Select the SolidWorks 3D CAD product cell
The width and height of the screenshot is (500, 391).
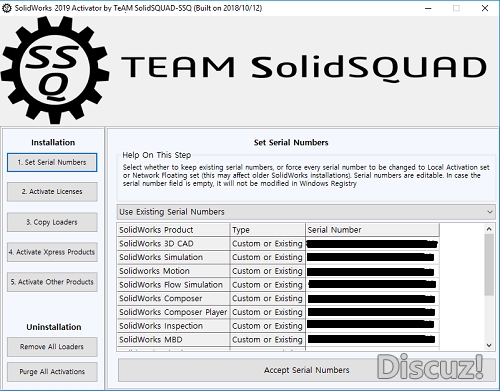pos(173,244)
